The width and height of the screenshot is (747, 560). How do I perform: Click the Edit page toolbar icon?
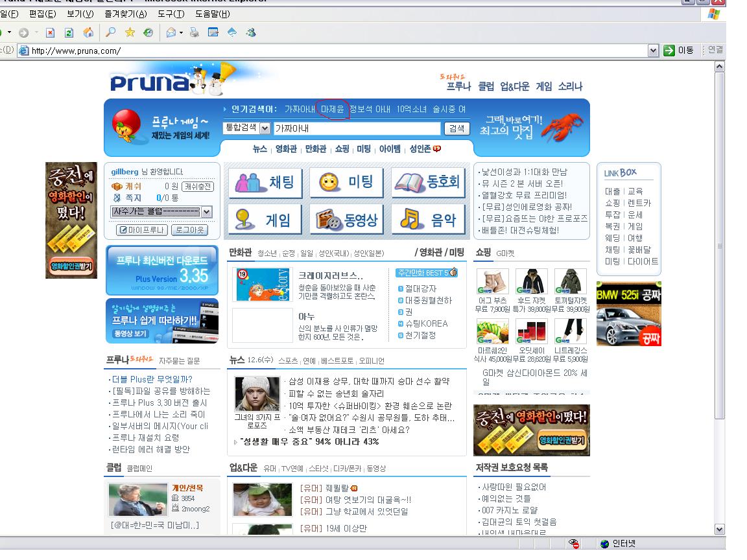pyautogui.click(x=213, y=32)
